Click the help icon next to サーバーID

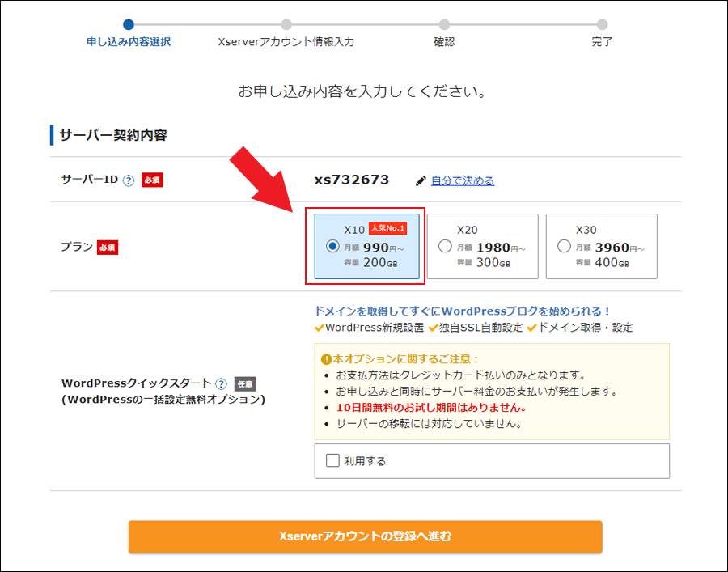[129, 180]
